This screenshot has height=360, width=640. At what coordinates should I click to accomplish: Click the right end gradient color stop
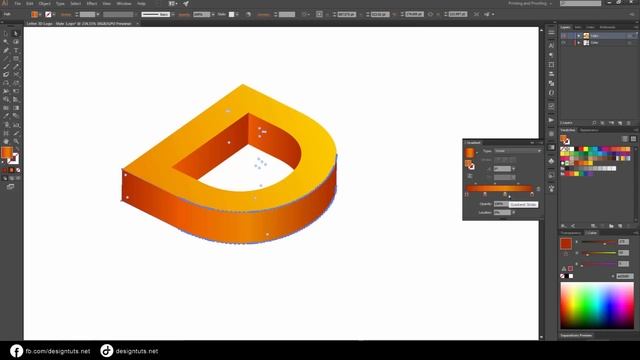coord(532,194)
